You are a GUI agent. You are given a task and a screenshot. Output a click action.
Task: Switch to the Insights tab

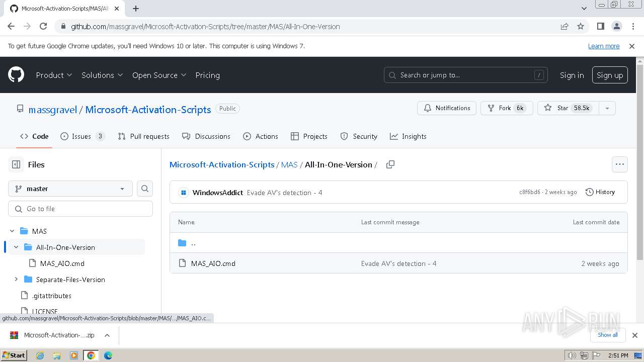coord(408,136)
